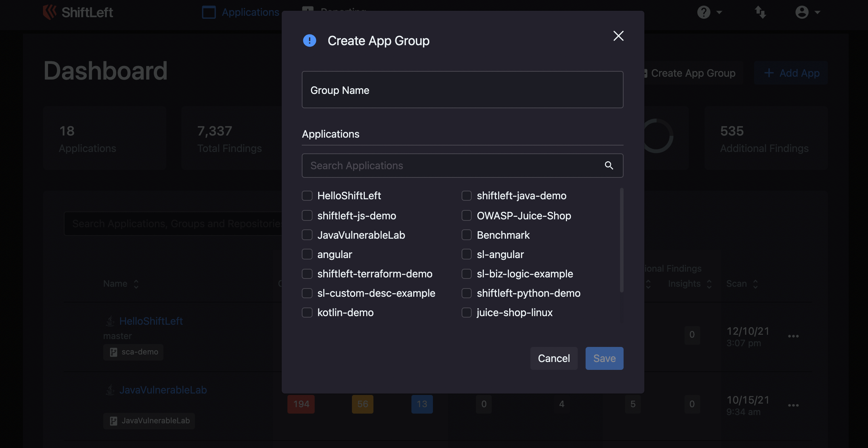Open the help question mark menu
Viewport: 868px width, 448px height.
tap(709, 12)
